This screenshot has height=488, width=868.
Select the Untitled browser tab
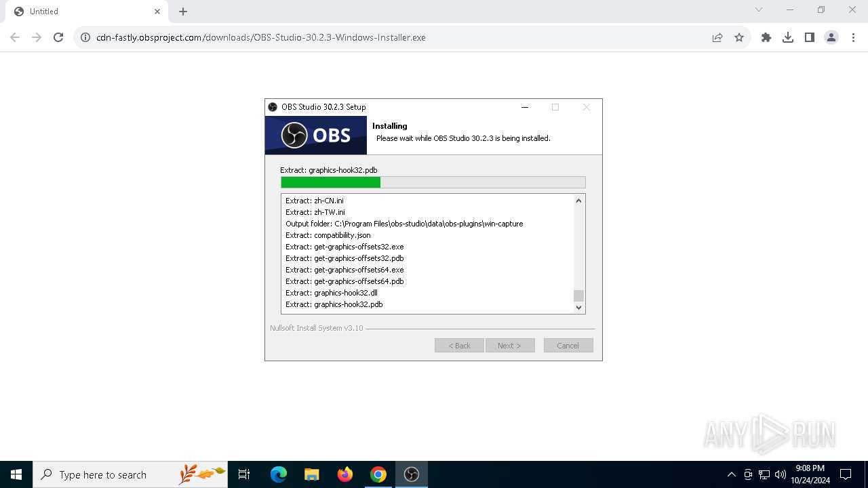click(86, 12)
